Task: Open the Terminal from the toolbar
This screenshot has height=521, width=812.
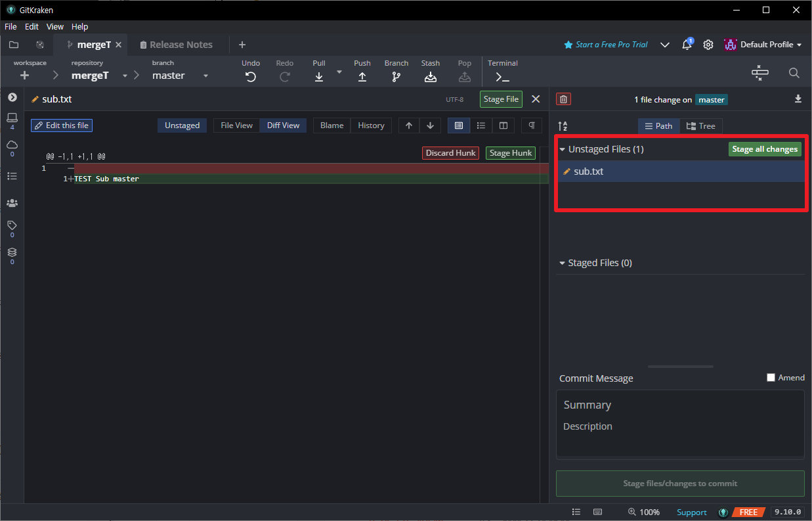Action: [x=502, y=77]
